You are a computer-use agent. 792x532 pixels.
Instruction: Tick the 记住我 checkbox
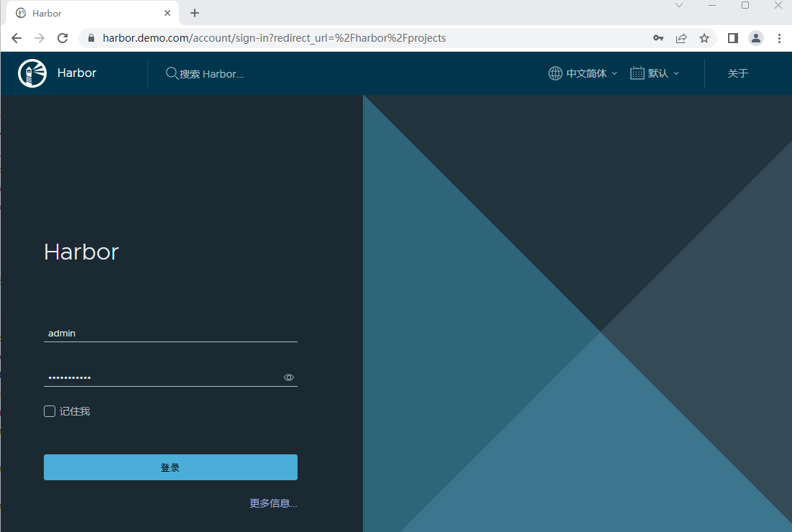[50, 411]
